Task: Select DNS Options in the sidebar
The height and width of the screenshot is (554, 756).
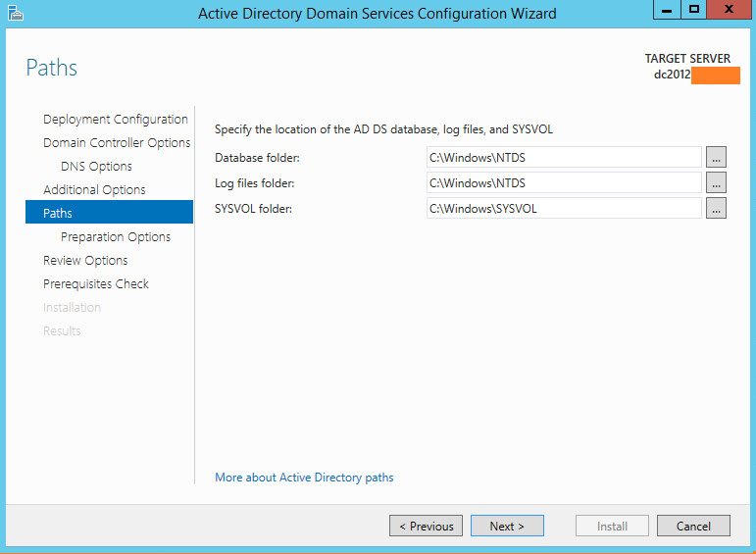Action: coord(96,167)
